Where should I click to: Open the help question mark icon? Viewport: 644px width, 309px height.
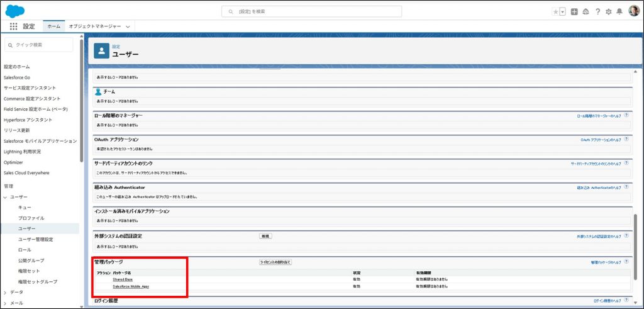click(x=597, y=11)
